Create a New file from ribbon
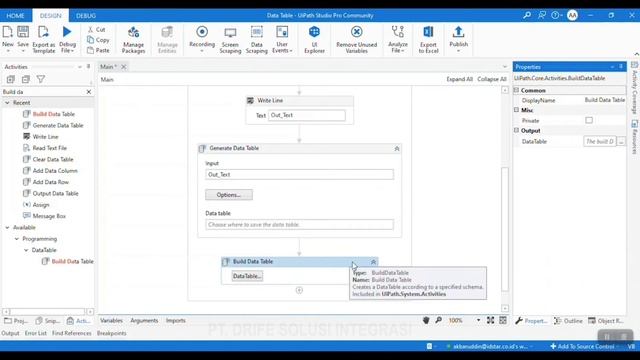 8,39
